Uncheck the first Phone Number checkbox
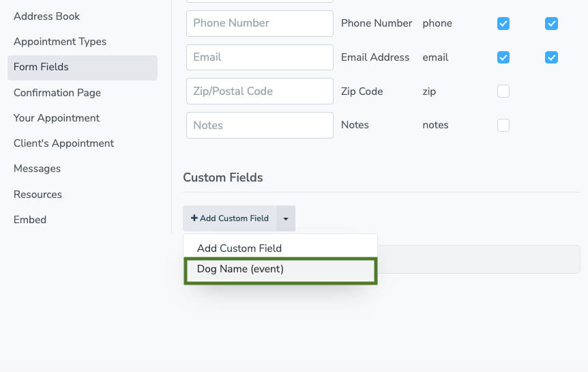 pyautogui.click(x=503, y=23)
